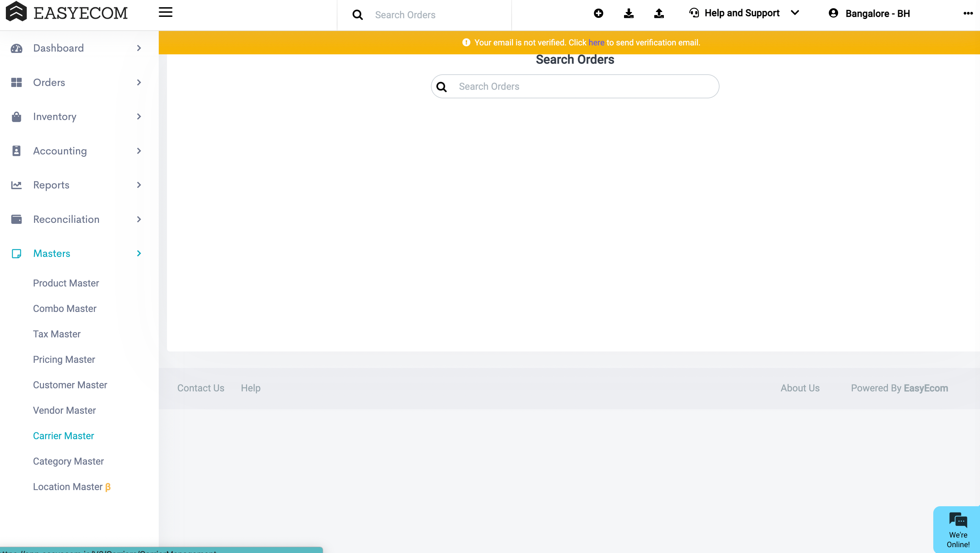Open the upload icon in header

[659, 13]
